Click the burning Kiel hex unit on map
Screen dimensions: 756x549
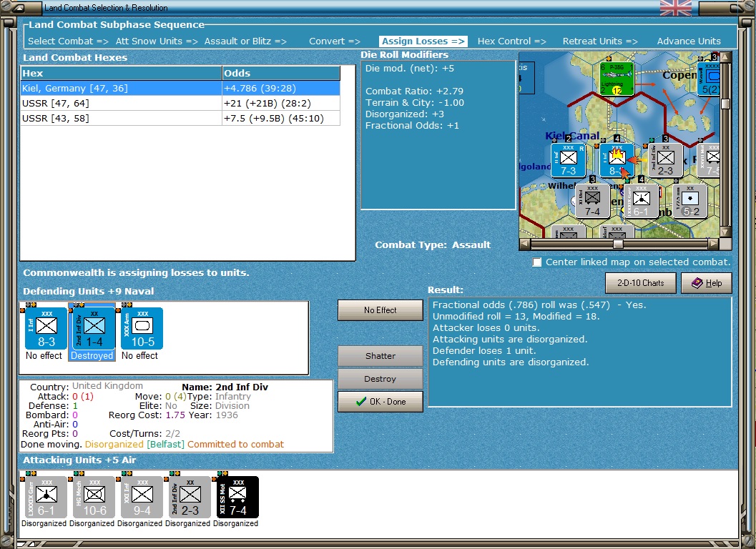pyautogui.click(x=617, y=161)
